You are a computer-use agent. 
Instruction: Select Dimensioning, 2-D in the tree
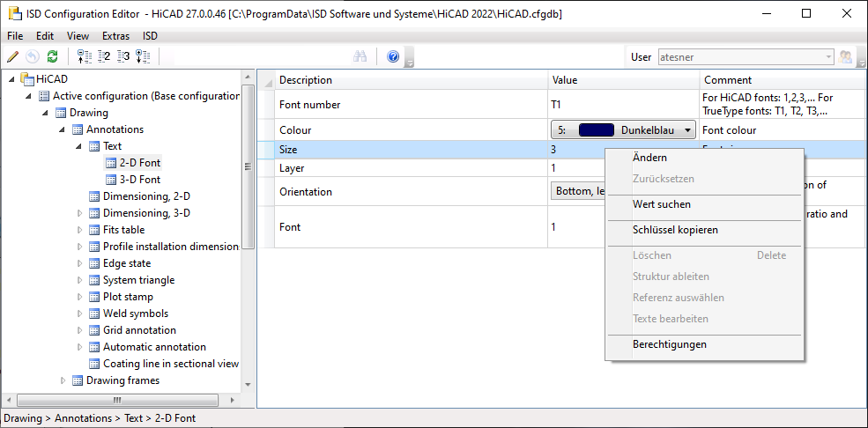coord(146,196)
